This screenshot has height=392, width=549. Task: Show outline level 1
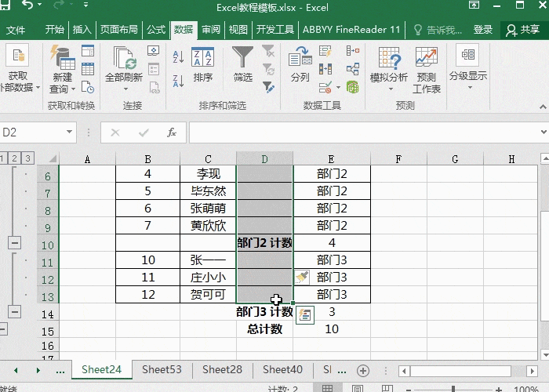[3, 158]
